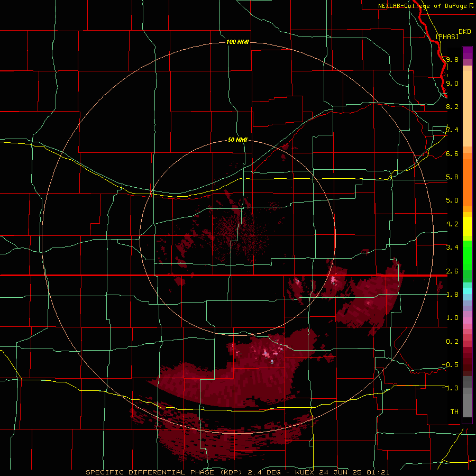Select the 4.2 value on the color scale

coord(452,224)
